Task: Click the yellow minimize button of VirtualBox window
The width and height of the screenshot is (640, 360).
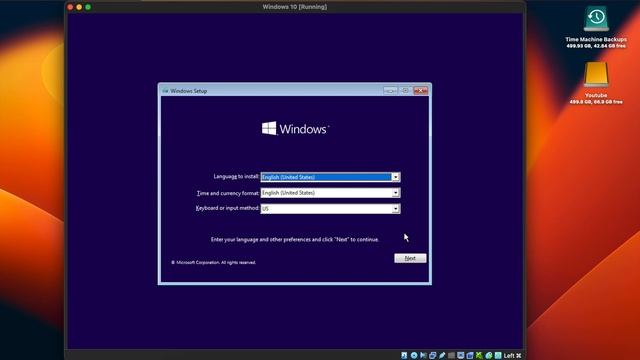Action: (79, 7)
